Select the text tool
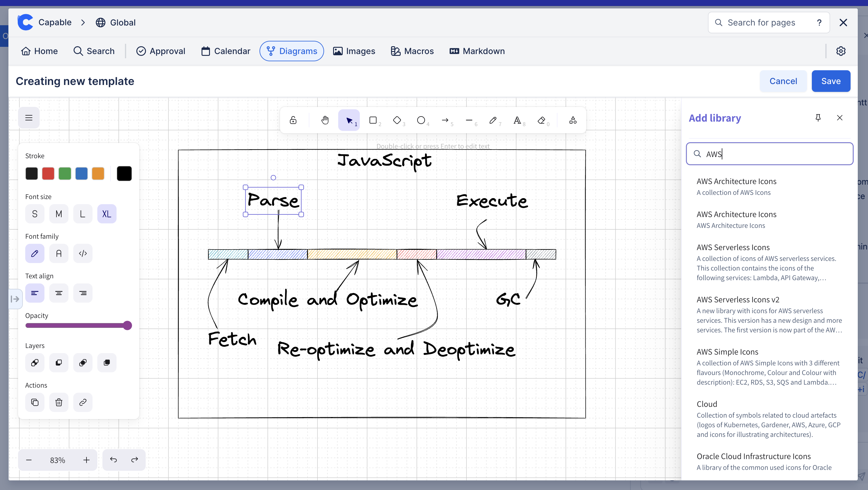The height and width of the screenshot is (490, 868). (x=516, y=120)
